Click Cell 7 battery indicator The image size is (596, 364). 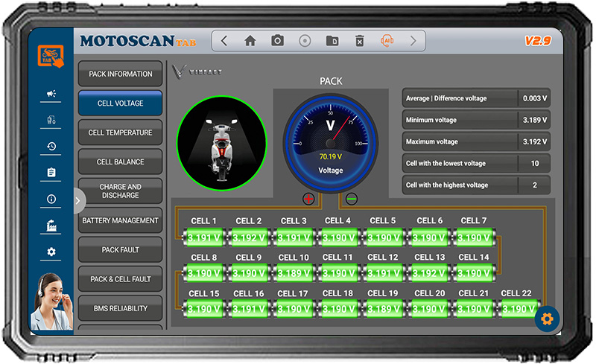pyautogui.click(x=474, y=238)
